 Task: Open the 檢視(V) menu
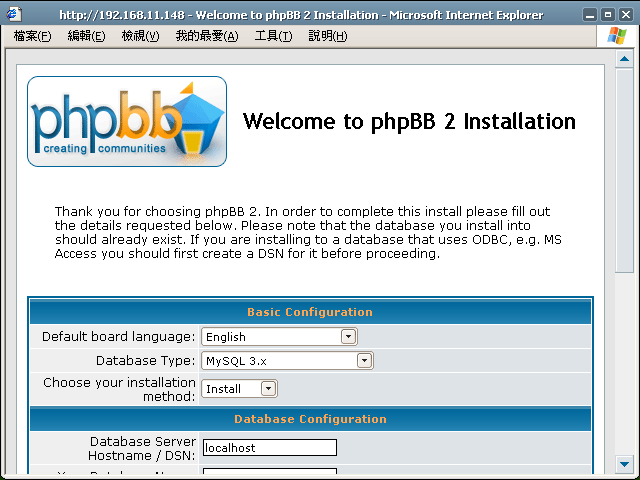pyautogui.click(x=140, y=36)
